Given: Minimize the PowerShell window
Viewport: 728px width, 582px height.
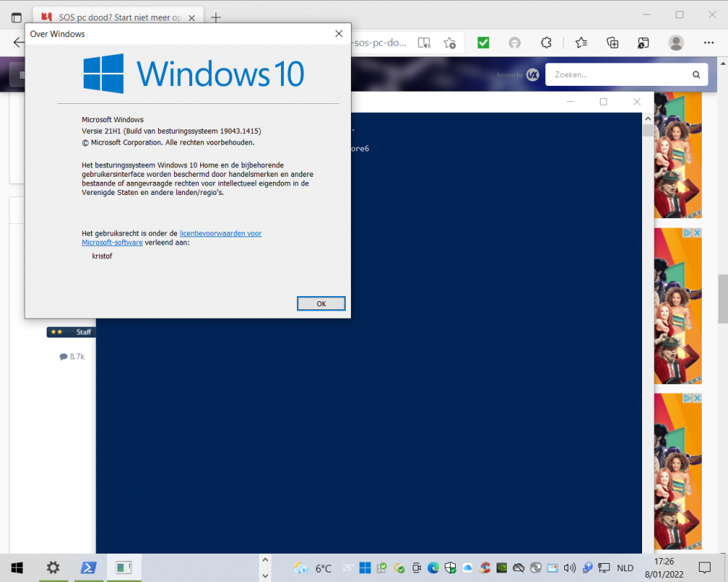Looking at the screenshot, I should (x=571, y=102).
